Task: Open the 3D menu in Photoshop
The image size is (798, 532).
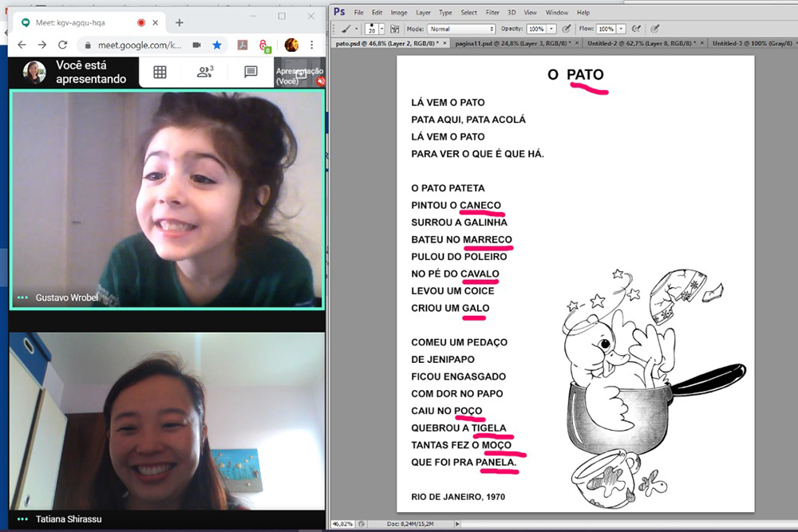Action: tap(512, 13)
